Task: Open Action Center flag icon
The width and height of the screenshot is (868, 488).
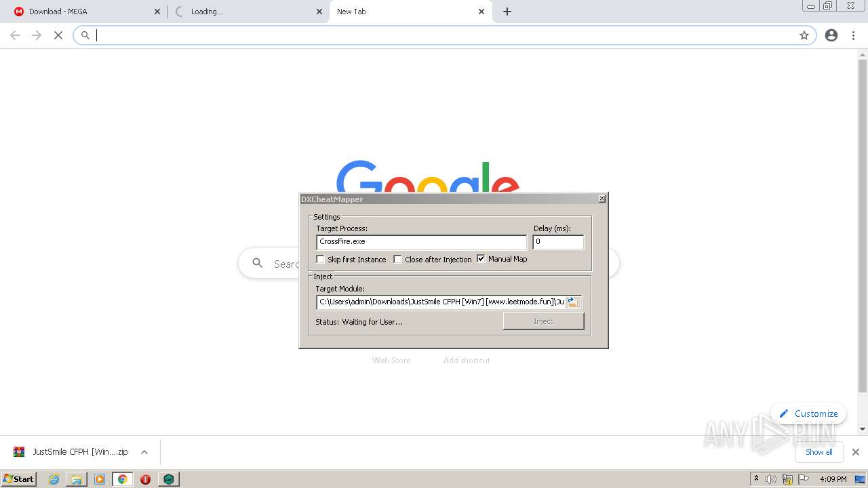Action: (x=804, y=479)
